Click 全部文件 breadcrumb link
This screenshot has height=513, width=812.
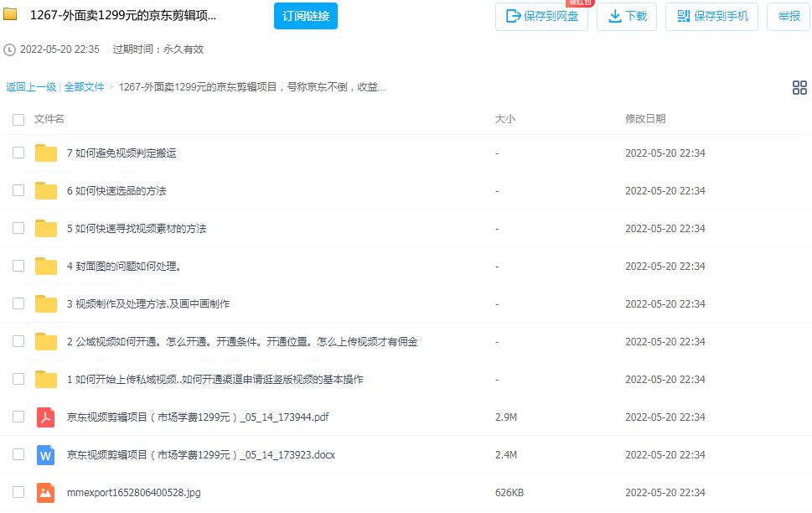click(85, 87)
